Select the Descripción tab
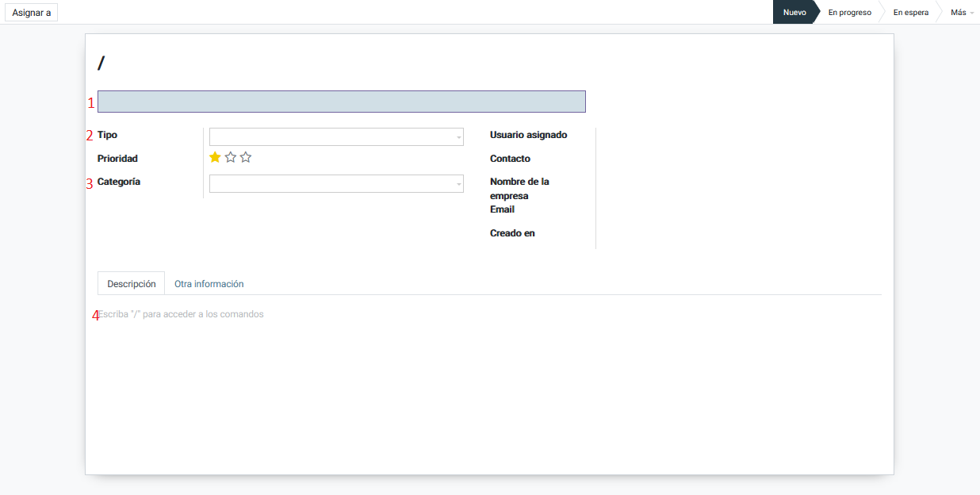 (132, 284)
